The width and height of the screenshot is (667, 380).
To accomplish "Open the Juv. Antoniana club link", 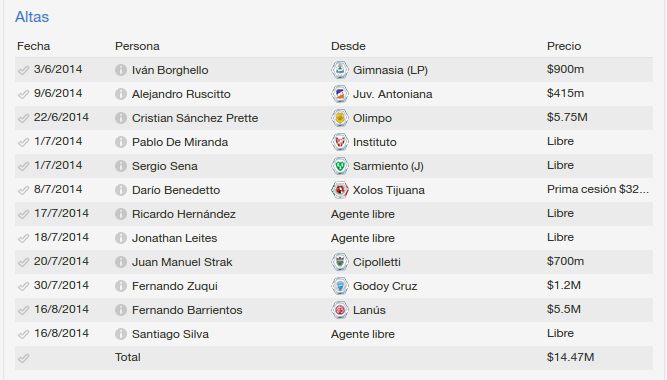I will tap(393, 94).
